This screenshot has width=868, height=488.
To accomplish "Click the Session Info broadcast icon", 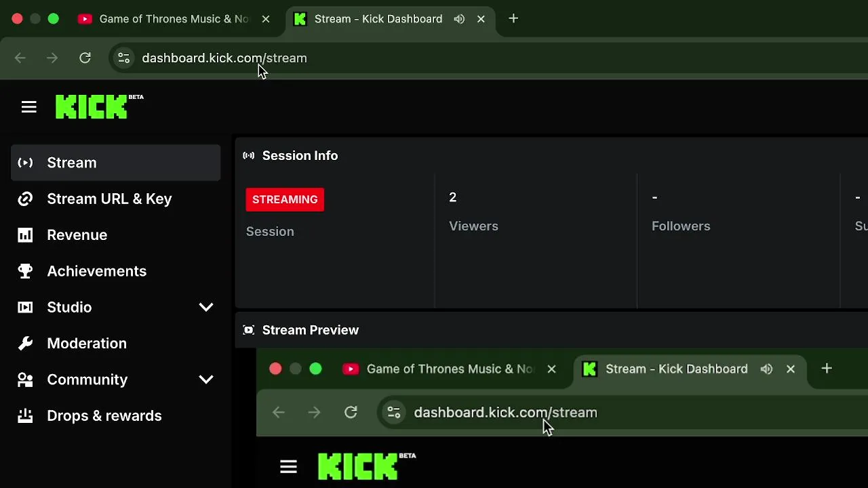I will click(249, 156).
